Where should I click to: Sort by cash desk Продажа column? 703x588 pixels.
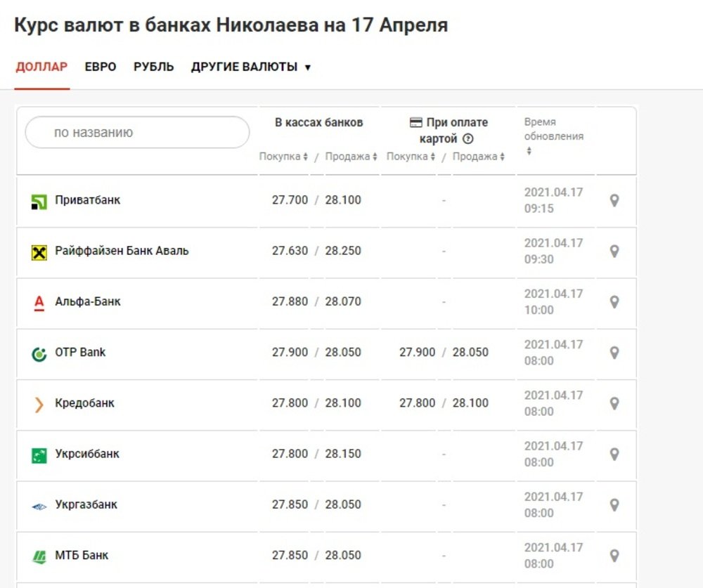pos(351,157)
